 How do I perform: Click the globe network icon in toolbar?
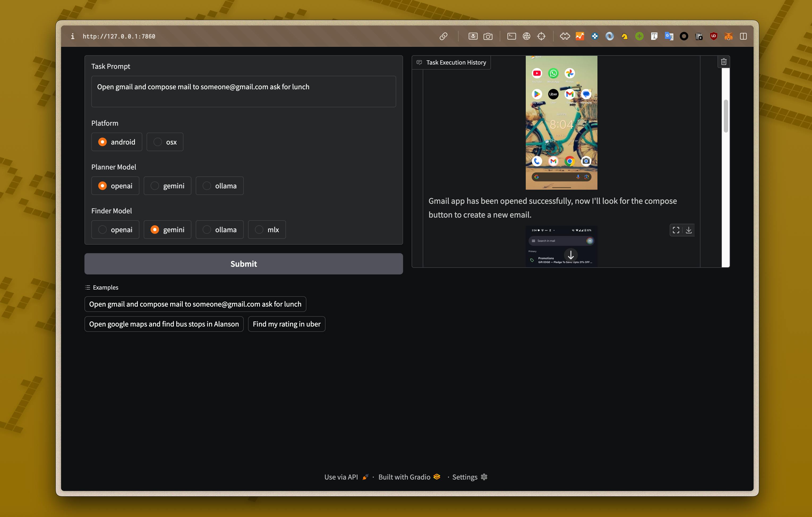[526, 36]
